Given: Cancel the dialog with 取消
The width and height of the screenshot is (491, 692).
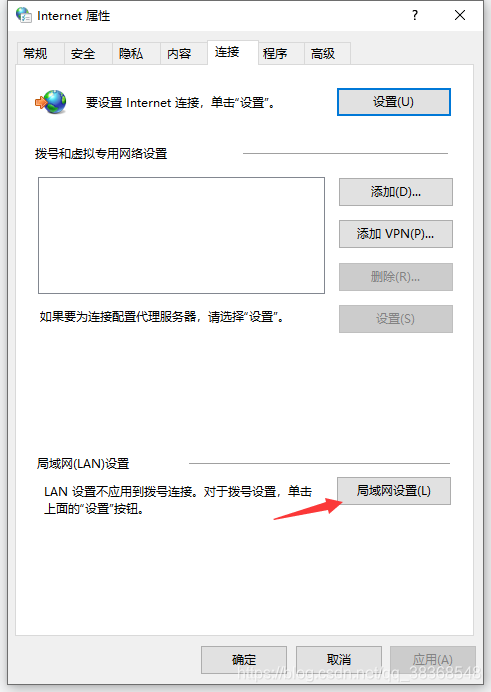Looking at the screenshot, I should (339, 660).
